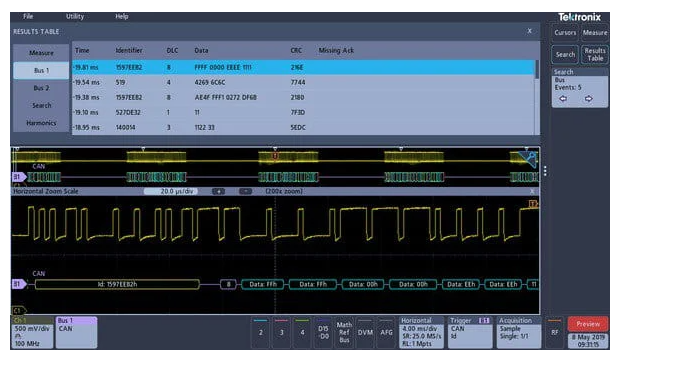
Task: Open the Utility menu
Action: click(x=75, y=16)
